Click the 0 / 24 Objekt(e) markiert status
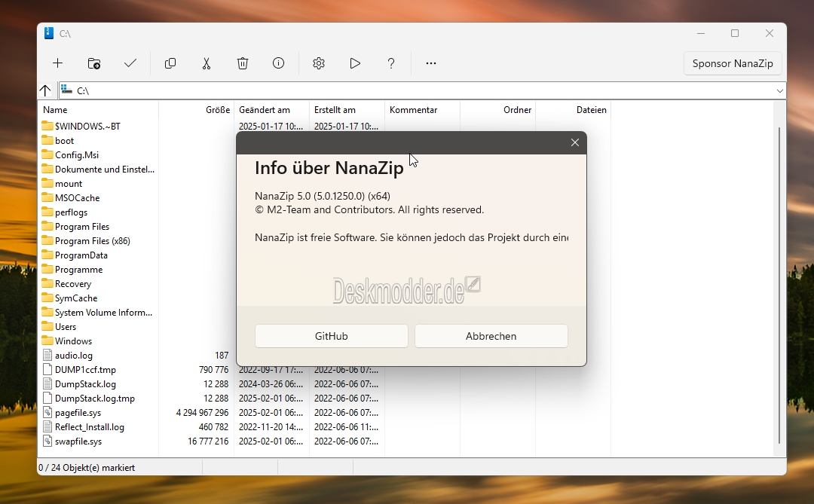 point(87,468)
